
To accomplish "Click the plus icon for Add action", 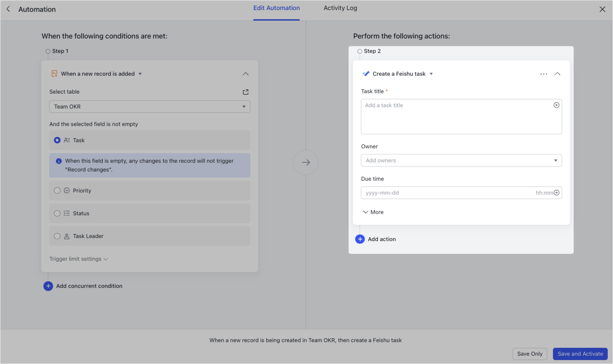I will pos(360,239).
